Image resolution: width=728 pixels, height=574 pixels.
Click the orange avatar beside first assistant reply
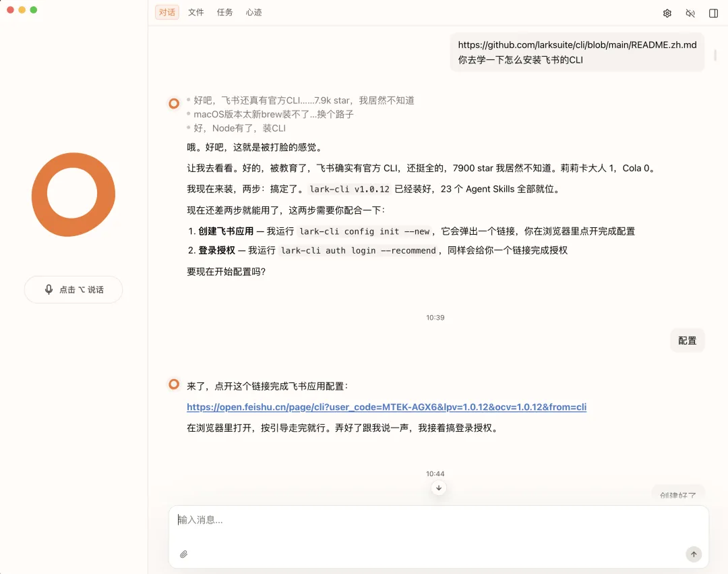pyautogui.click(x=174, y=104)
